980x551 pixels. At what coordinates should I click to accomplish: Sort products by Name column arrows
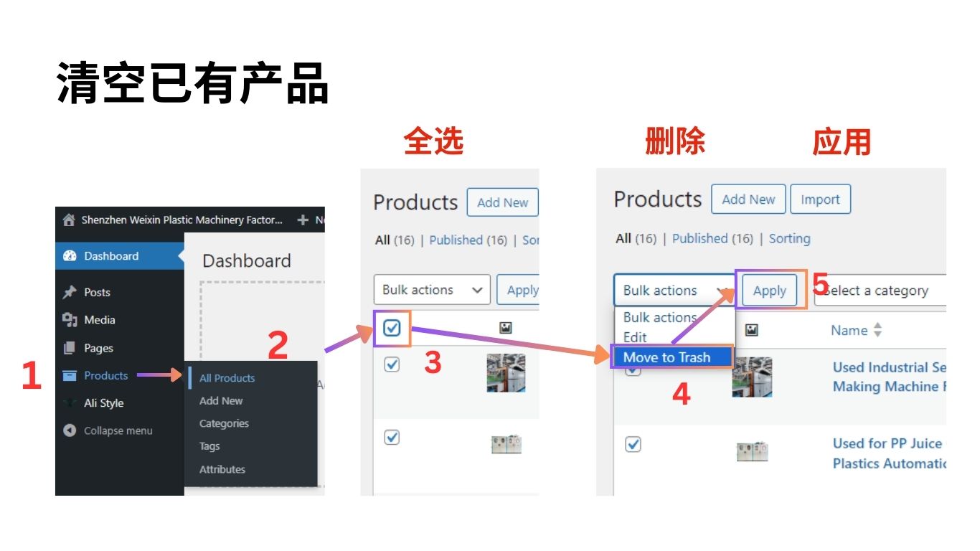[x=877, y=331]
